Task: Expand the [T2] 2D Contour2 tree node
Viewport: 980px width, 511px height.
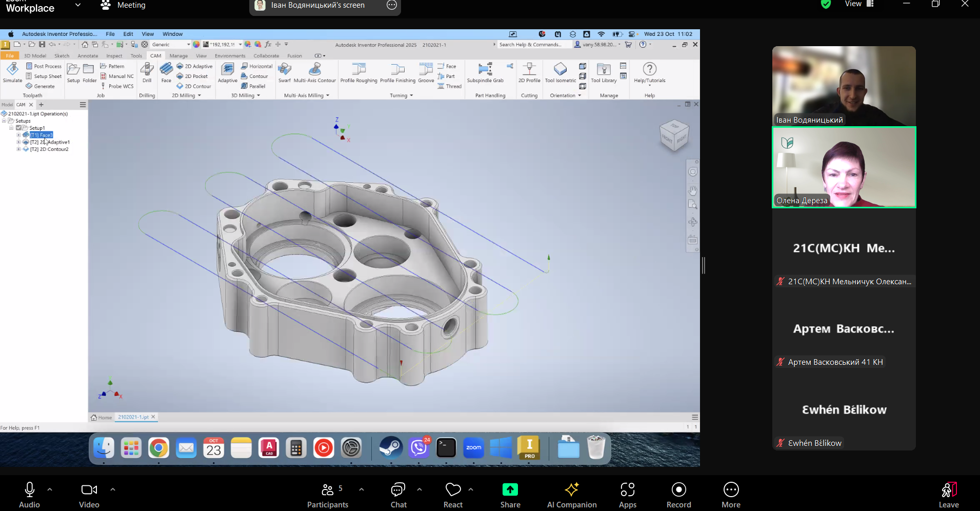Action: pos(18,149)
